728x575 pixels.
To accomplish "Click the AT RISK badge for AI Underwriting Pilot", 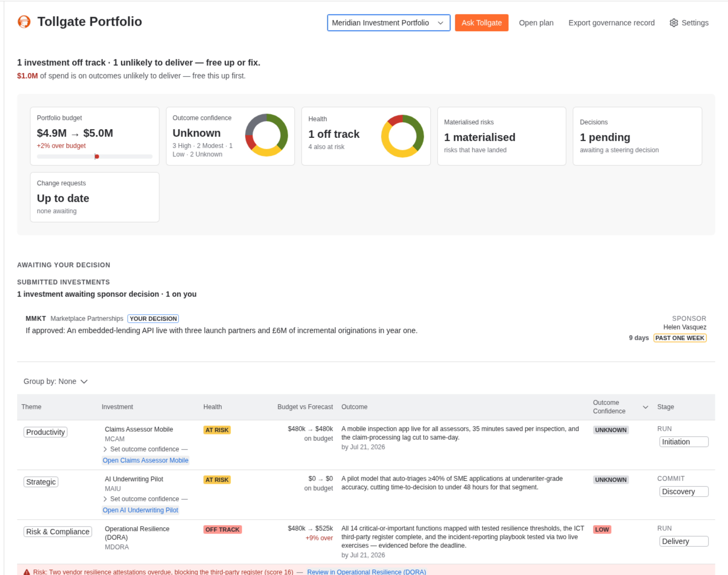I will (217, 480).
